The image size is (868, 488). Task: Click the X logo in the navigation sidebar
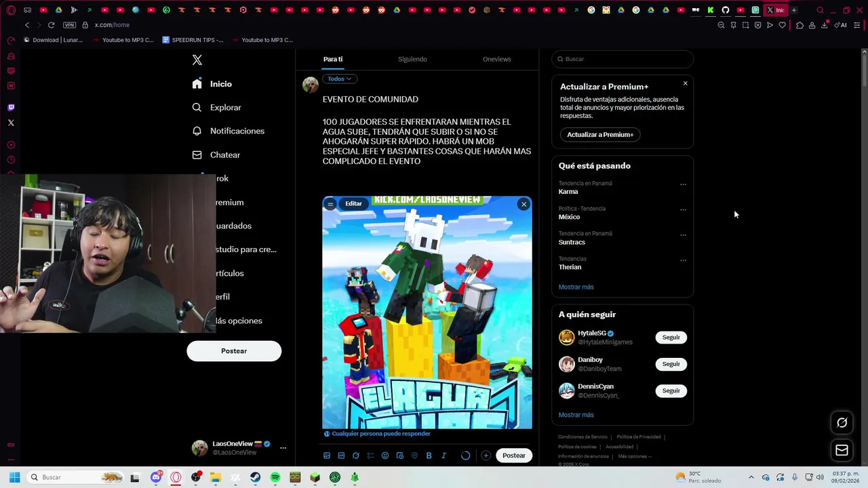pyautogui.click(x=197, y=60)
